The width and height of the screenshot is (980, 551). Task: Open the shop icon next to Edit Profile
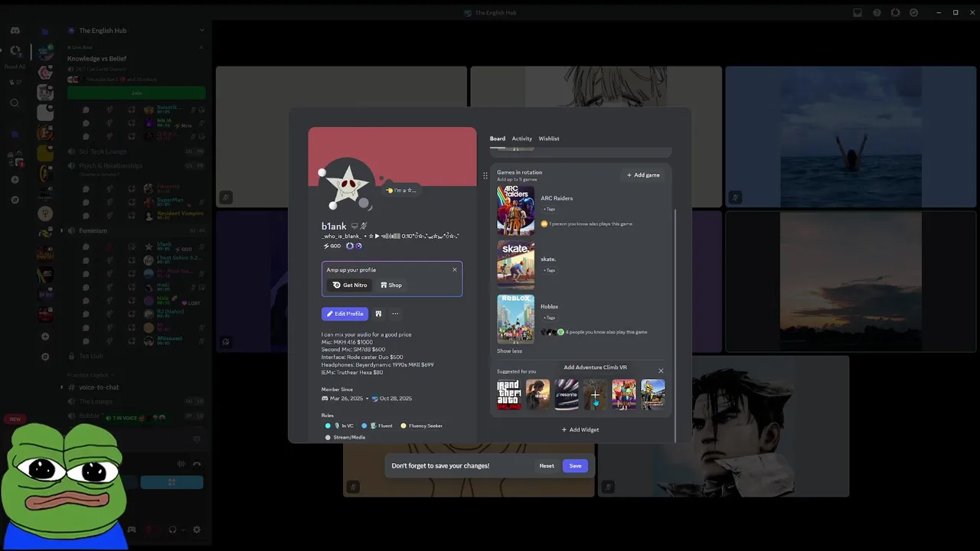pyautogui.click(x=378, y=314)
